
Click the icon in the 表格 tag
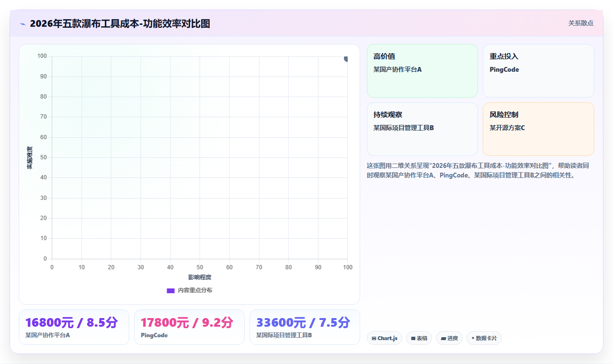(x=413, y=339)
